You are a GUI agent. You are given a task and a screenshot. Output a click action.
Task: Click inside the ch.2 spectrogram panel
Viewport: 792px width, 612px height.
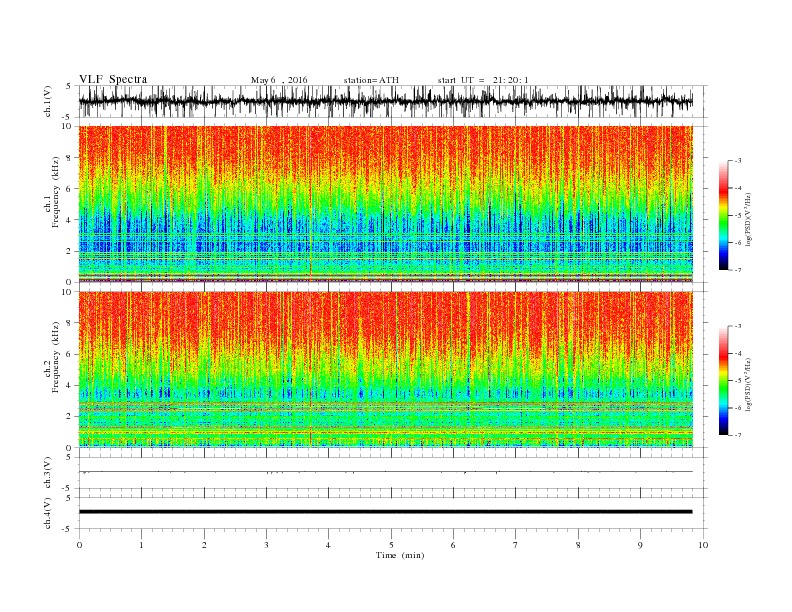pos(385,369)
